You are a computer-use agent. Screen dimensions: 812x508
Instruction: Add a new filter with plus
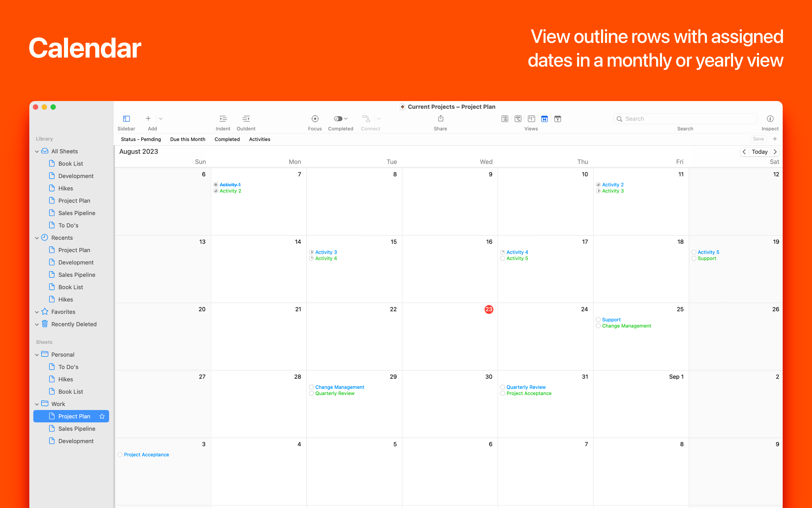click(x=775, y=139)
